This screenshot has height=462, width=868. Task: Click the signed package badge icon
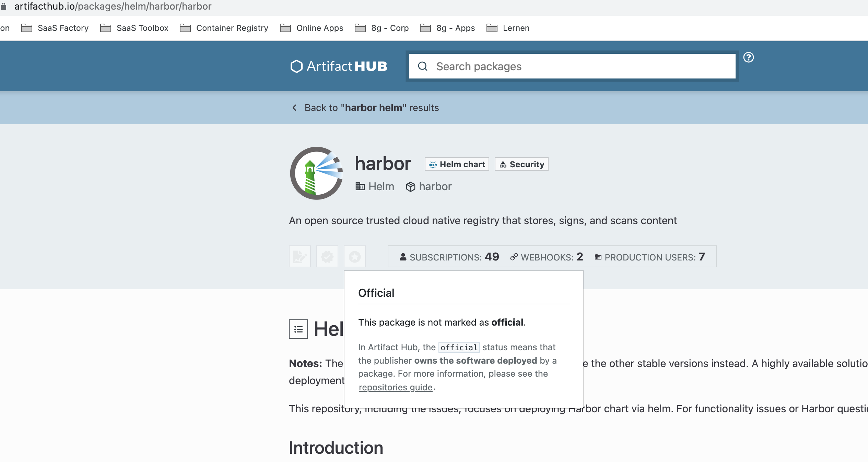[300, 256]
